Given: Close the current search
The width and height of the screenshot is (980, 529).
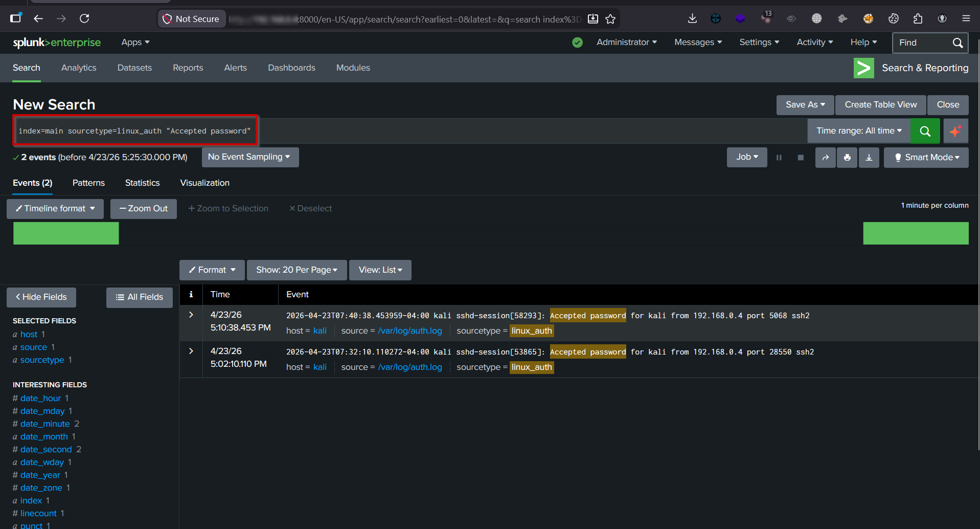Looking at the screenshot, I should click(x=948, y=105).
